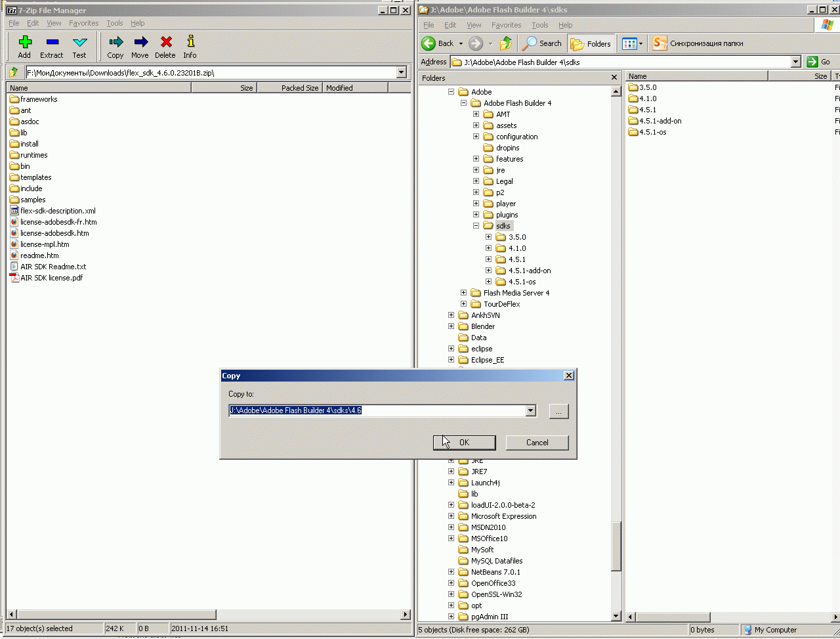This screenshot has height=639, width=840.
Task: Open the Tools menu in 7-Zip
Action: click(115, 23)
